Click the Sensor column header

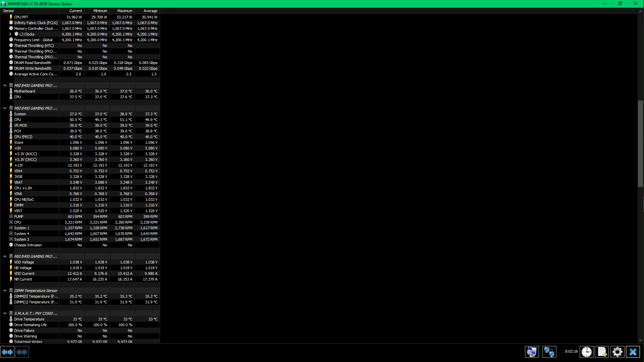tap(9, 11)
